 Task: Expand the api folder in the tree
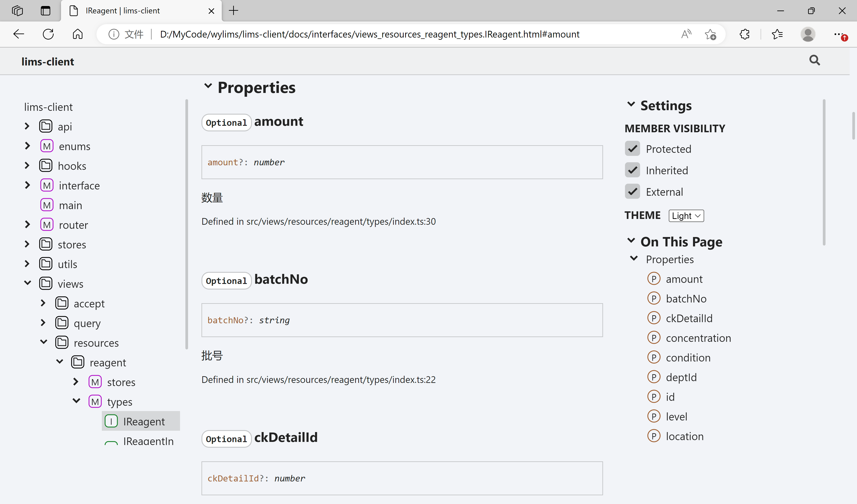coord(27,126)
